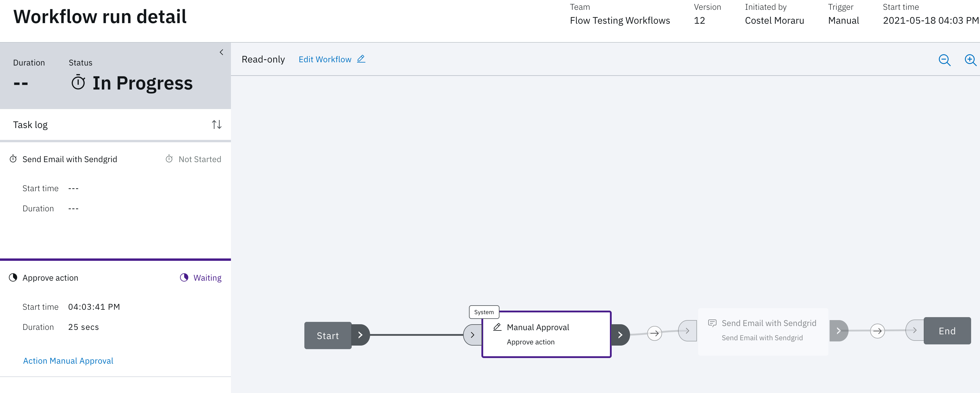The image size is (980, 393).
Task: Click the Waiting status half-circle icon
Action: tap(184, 277)
